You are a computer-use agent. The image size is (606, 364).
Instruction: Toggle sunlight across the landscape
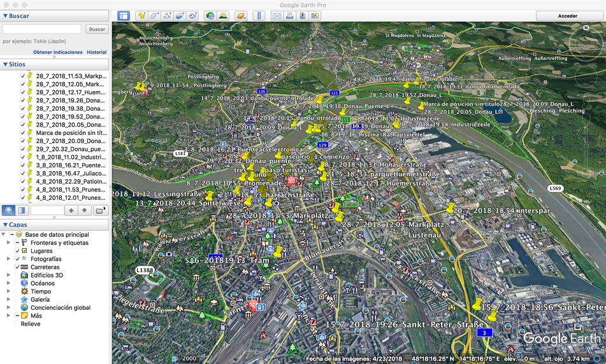(x=223, y=15)
